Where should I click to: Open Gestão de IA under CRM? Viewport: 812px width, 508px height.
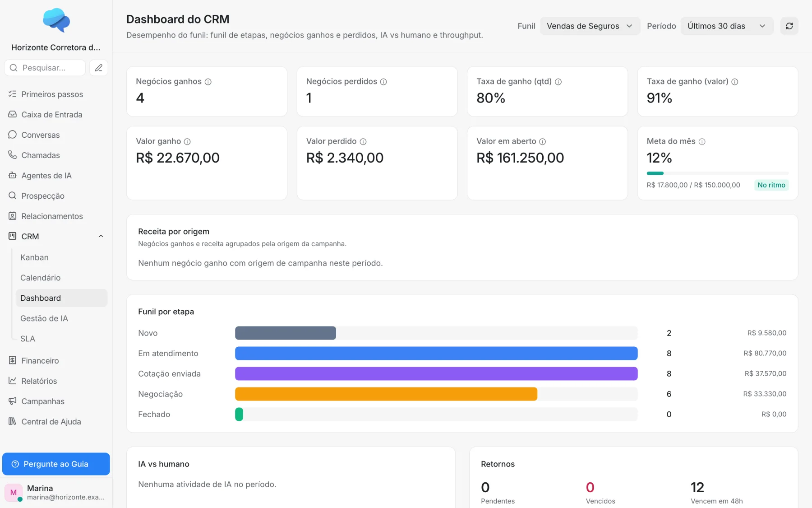coord(61,318)
